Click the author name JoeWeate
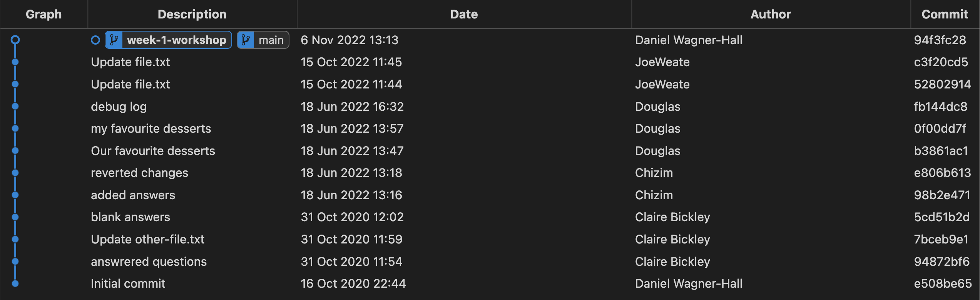Viewport: 980px width, 300px height. tap(662, 62)
